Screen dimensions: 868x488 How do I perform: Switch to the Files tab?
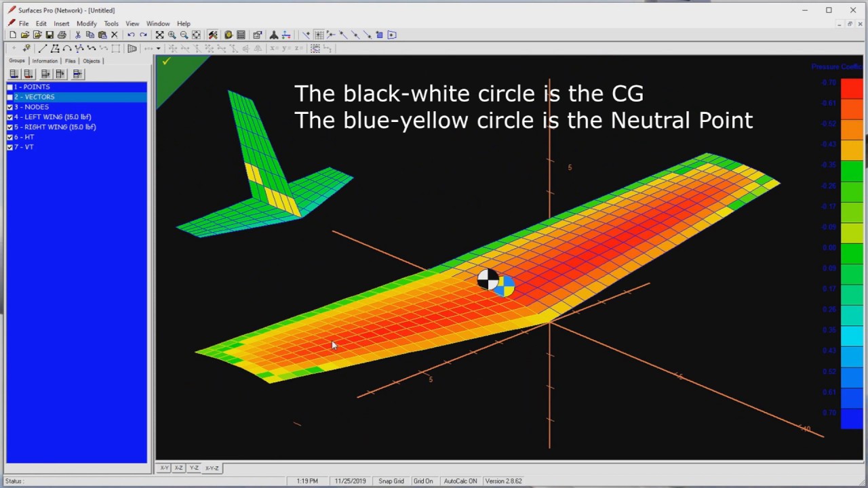coord(70,61)
